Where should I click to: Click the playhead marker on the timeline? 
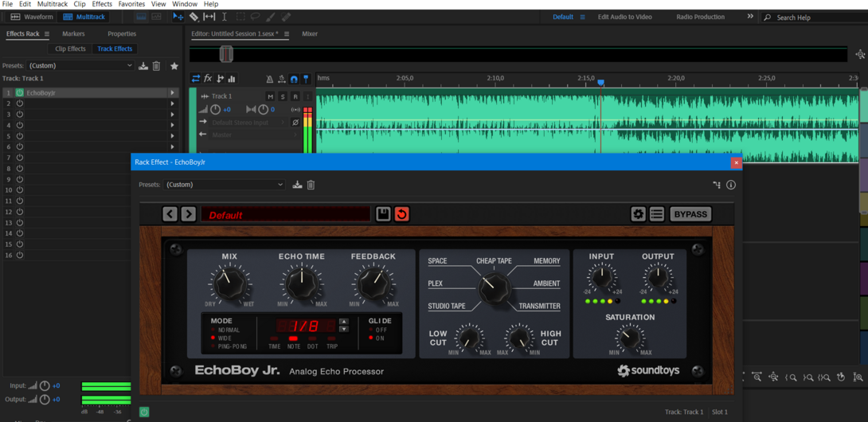600,83
